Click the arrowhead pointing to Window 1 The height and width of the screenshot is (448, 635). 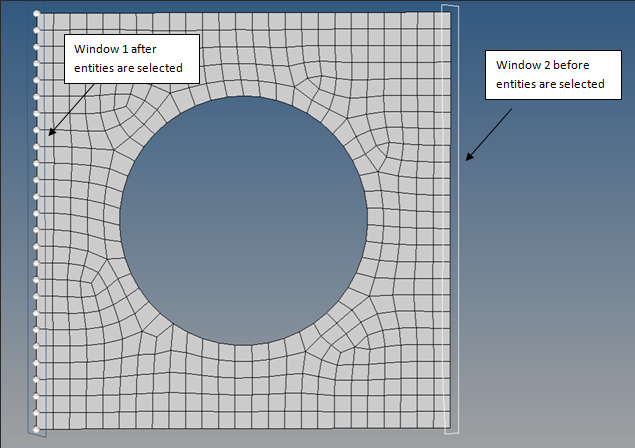click(x=46, y=134)
